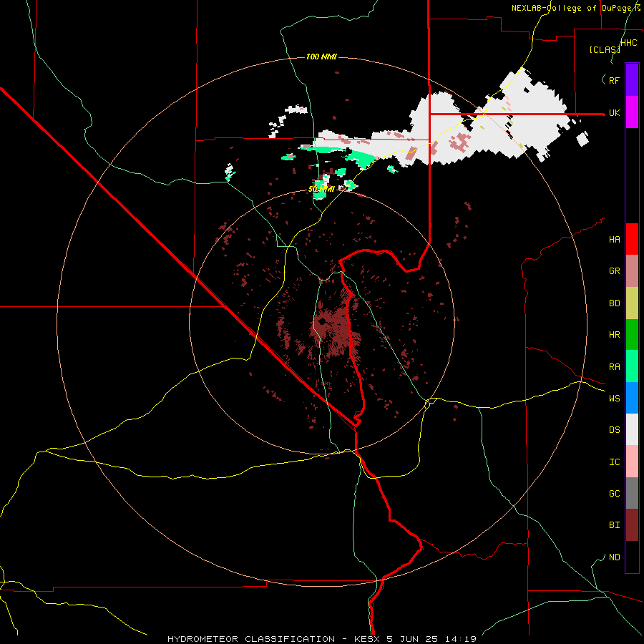Click the 5 JUN 25 date text

point(413,639)
